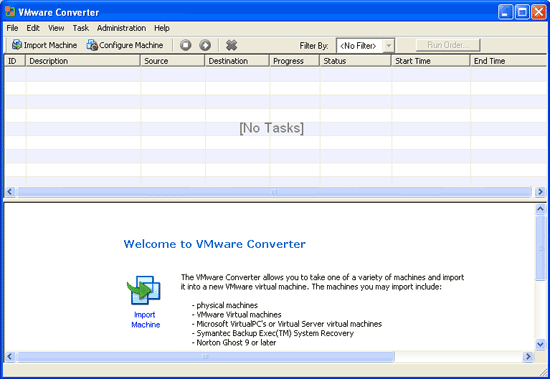Click welcome pane scroll down arrow
This screenshot has width=550, height=379.
tap(540, 344)
